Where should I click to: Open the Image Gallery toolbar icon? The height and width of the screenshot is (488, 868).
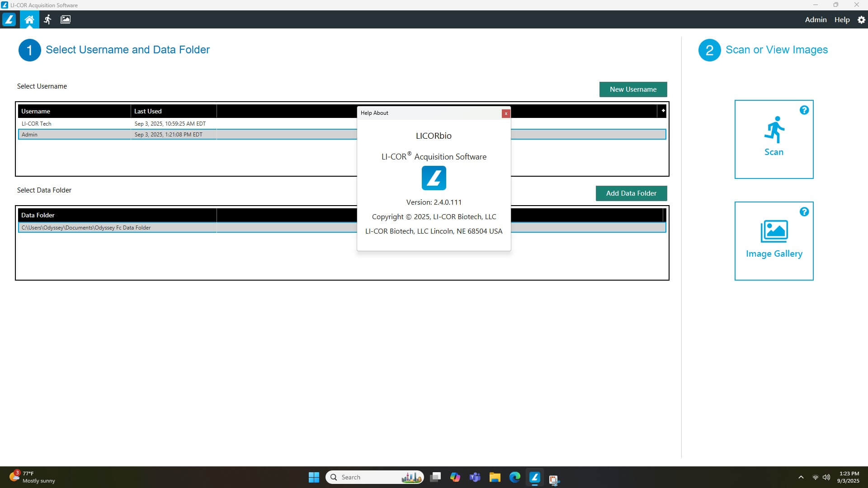pyautogui.click(x=66, y=19)
